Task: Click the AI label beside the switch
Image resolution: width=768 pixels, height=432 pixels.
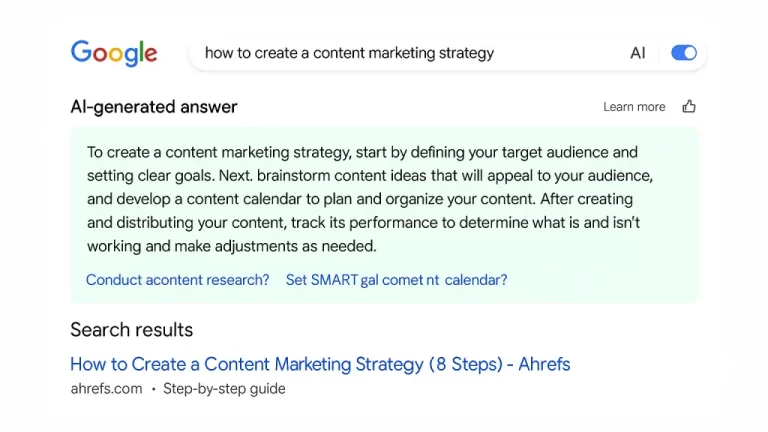Action: point(637,53)
